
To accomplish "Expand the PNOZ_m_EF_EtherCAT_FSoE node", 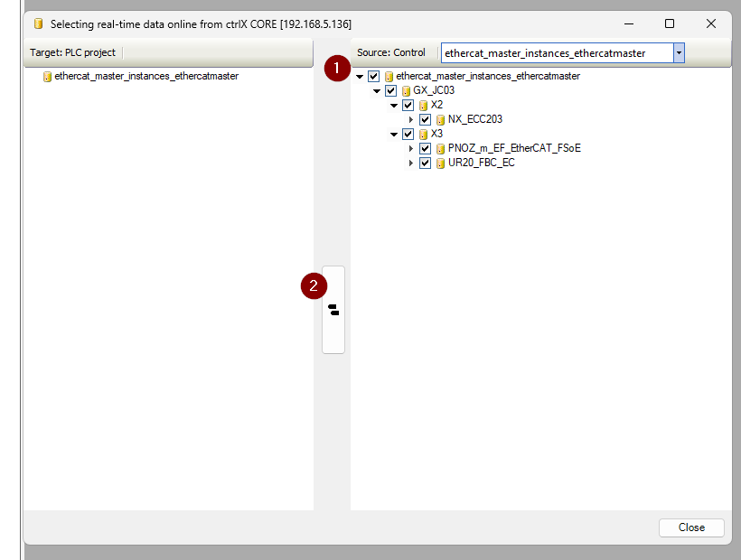I will (x=411, y=149).
